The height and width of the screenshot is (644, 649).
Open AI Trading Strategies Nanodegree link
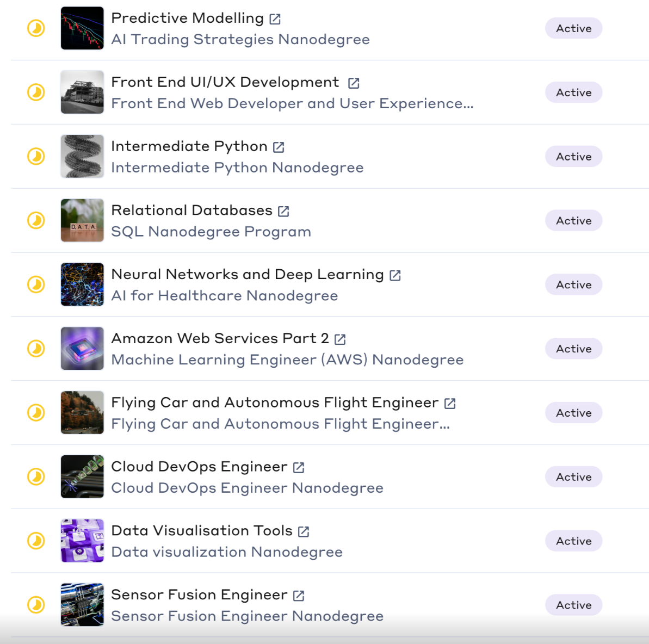(240, 40)
